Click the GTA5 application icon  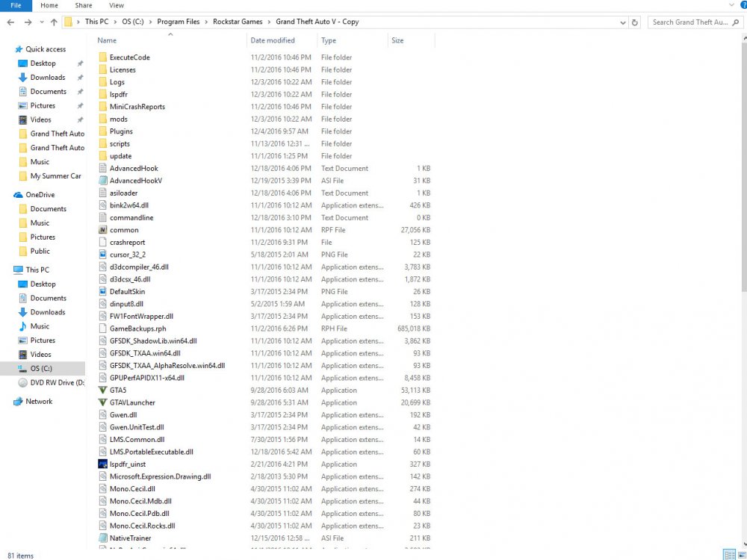[x=102, y=390]
